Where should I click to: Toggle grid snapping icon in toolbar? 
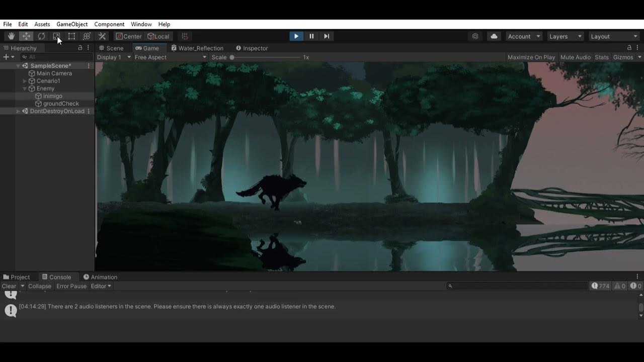tap(185, 36)
